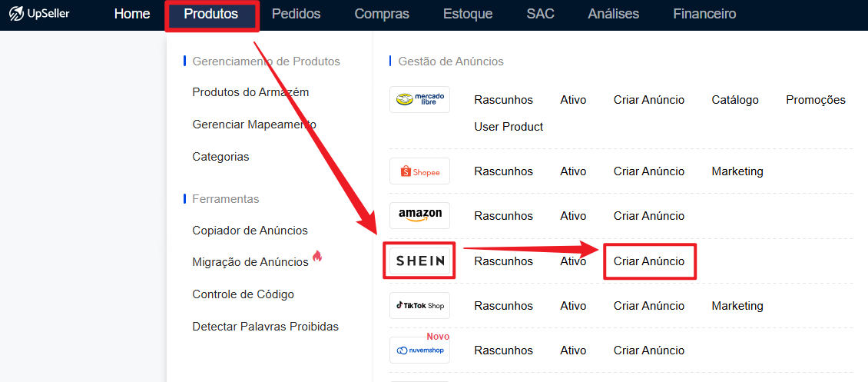Open Rascunhos for Shopee
Screen dimensions: 868x382
503,171
